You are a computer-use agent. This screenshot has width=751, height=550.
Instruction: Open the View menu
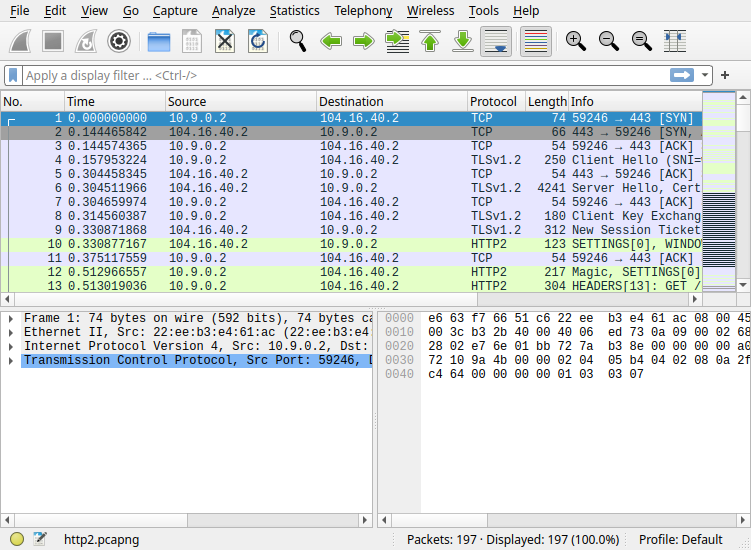click(x=94, y=11)
